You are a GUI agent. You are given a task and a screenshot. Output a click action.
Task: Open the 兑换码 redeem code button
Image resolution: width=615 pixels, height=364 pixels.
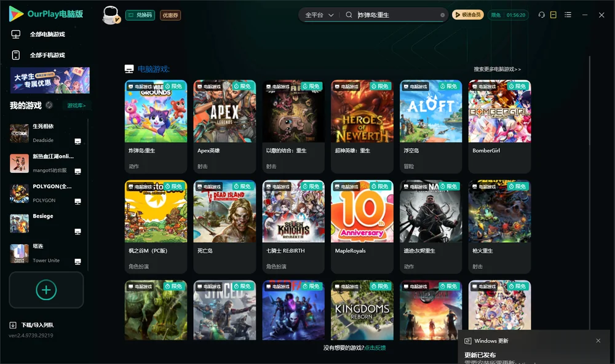tap(140, 15)
